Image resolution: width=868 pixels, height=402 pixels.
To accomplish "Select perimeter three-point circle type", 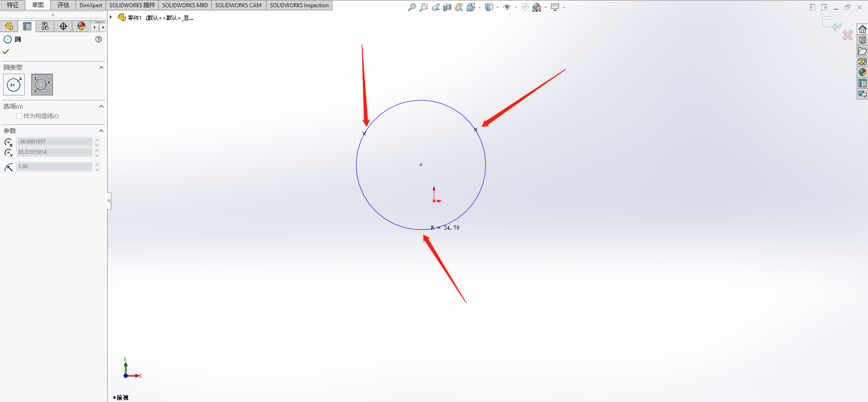I will click(x=42, y=85).
